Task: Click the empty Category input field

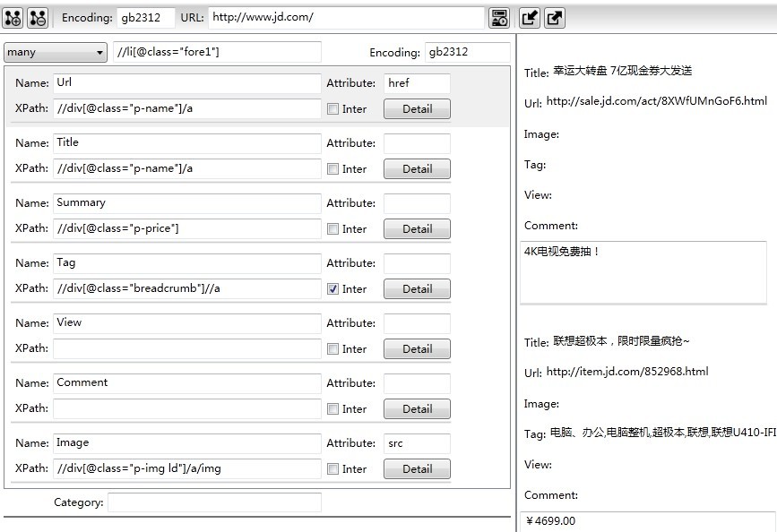Action: [x=214, y=502]
